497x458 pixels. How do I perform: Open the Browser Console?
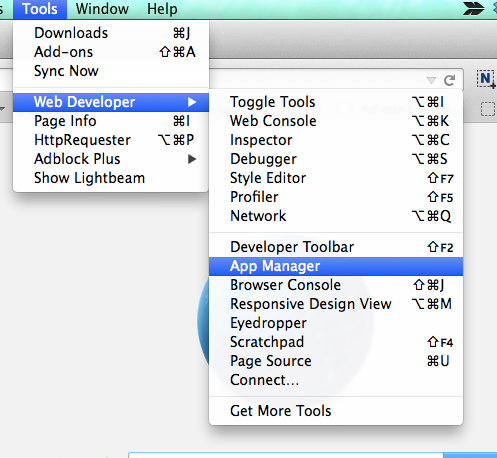pos(336,285)
